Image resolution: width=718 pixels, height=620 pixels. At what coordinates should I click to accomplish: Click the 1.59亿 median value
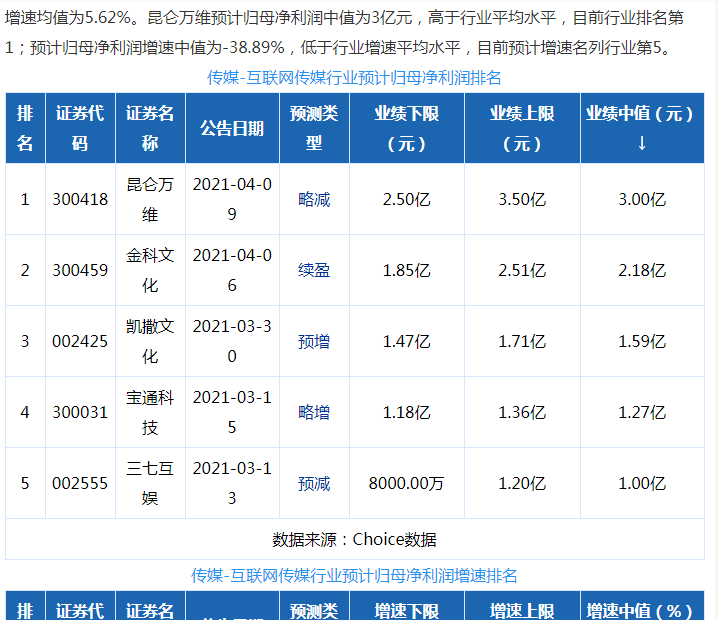pyautogui.click(x=642, y=342)
